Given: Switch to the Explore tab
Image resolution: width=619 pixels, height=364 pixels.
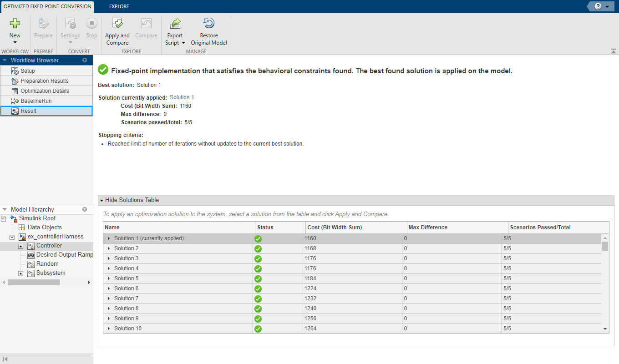Looking at the screenshot, I should 119,6.
